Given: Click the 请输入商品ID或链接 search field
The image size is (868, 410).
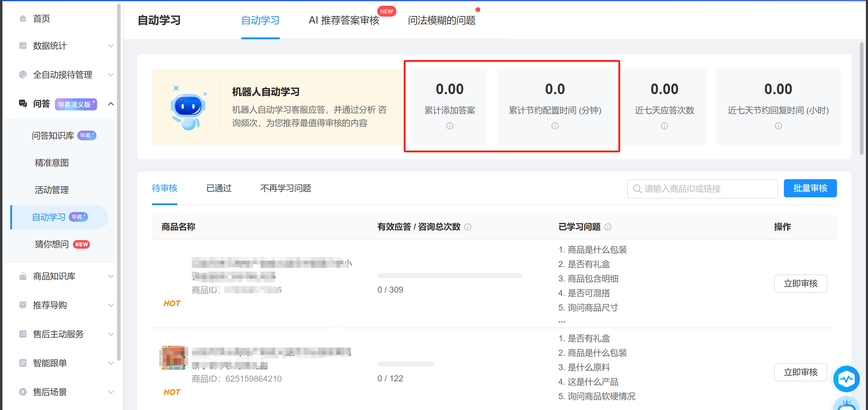Looking at the screenshot, I should [x=702, y=189].
